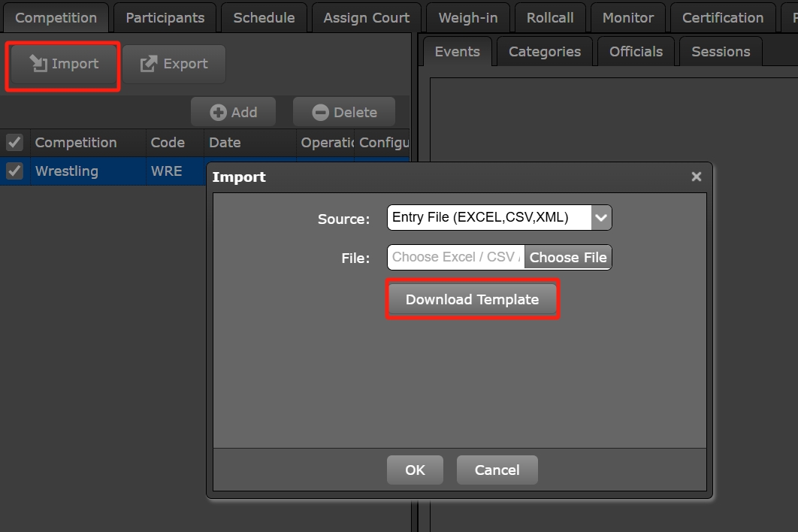Close the Import dialog with X
The image size is (798, 532).
(696, 177)
